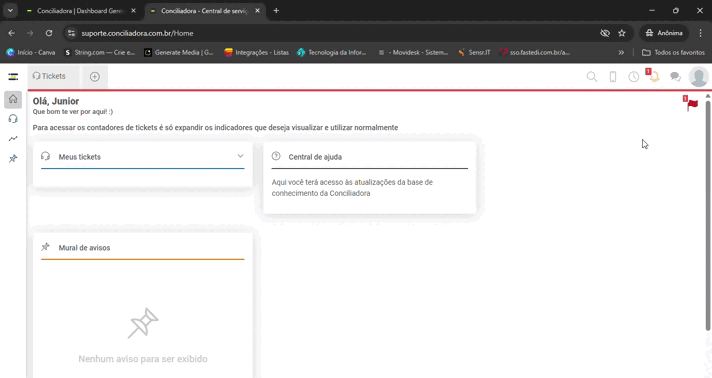
Task: Open the user profile avatar
Action: click(x=698, y=76)
